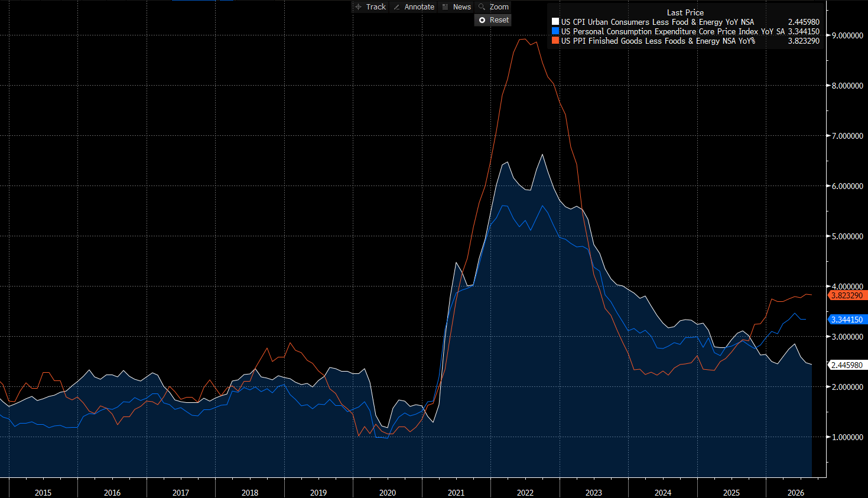Open the Annotate pencil tool
The image size is (868, 498).
414,7
